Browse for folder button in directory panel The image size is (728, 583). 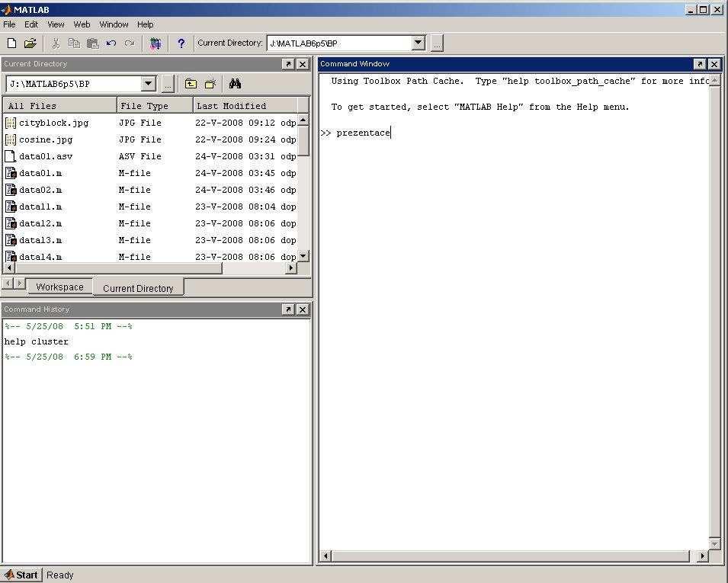pyautogui.click(x=168, y=84)
